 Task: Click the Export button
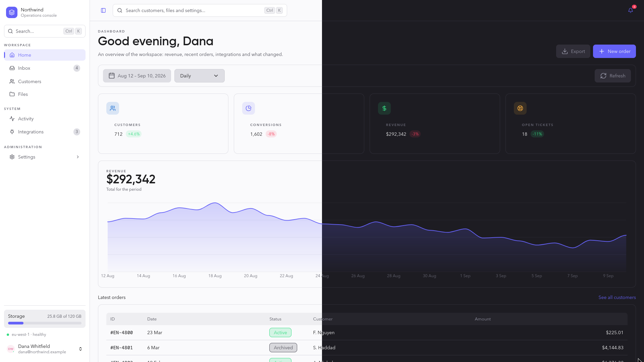573,51
